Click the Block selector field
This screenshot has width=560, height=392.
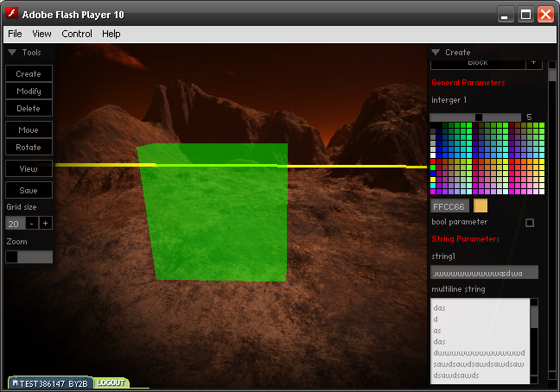tap(478, 63)
